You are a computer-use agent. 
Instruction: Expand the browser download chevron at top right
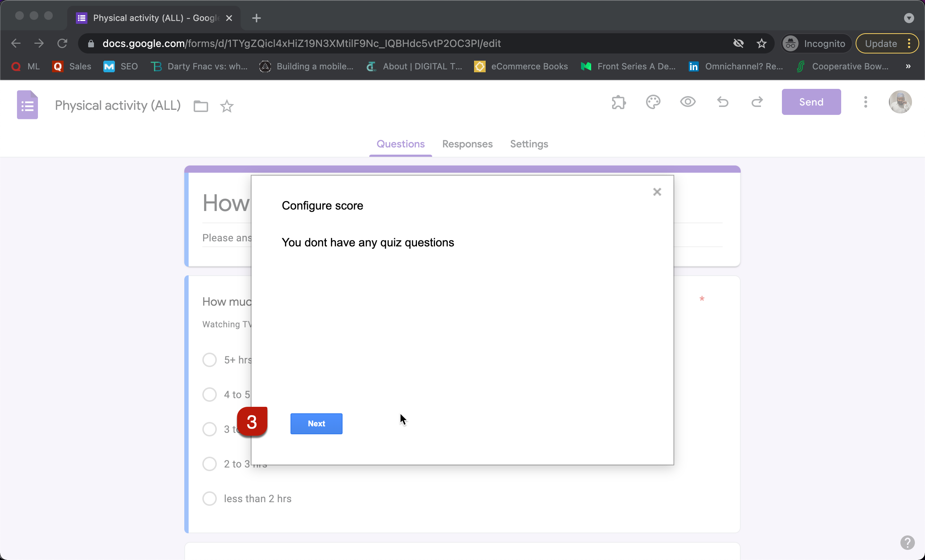click(909, 18)
